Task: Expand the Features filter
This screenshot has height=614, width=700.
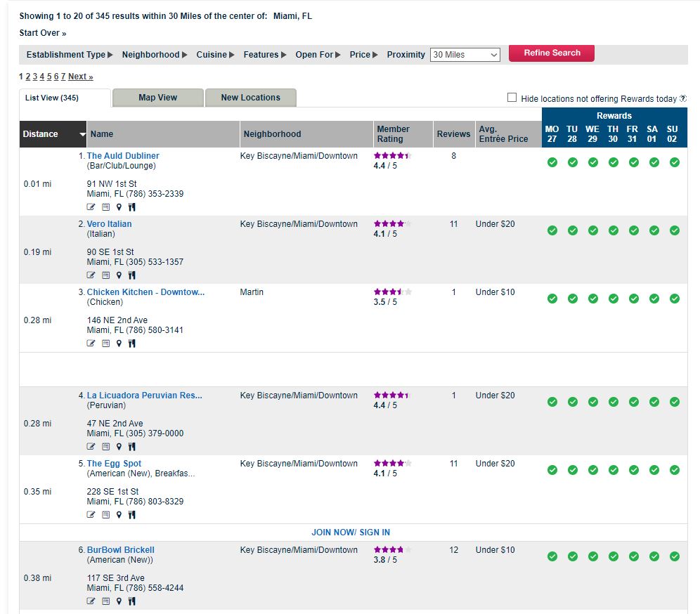Action: point(265,54)
